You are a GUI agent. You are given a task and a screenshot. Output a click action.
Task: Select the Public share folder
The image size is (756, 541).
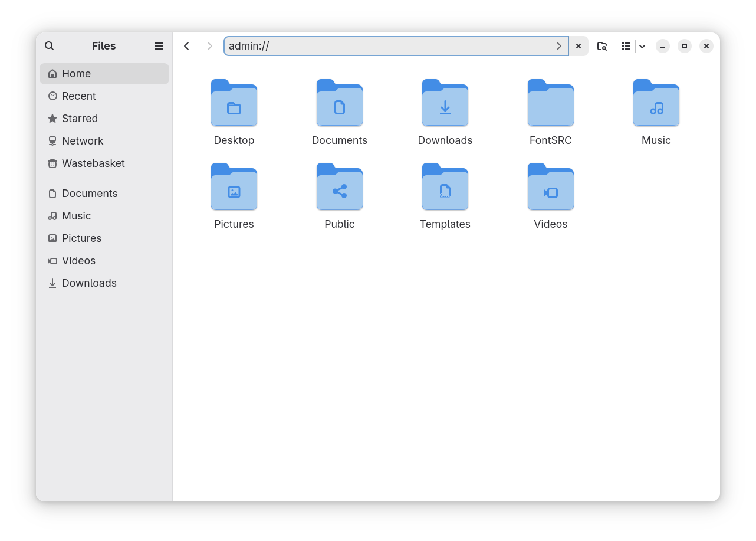coord(340,187)
